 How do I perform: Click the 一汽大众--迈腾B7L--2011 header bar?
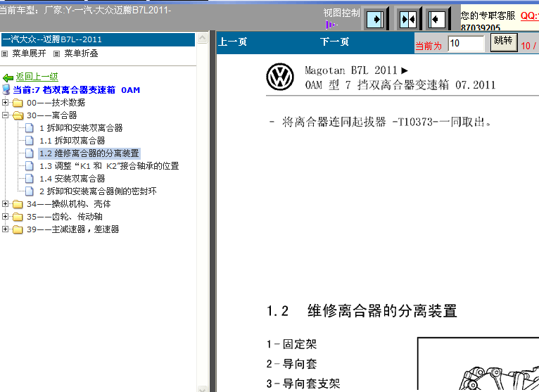(98, 39)
